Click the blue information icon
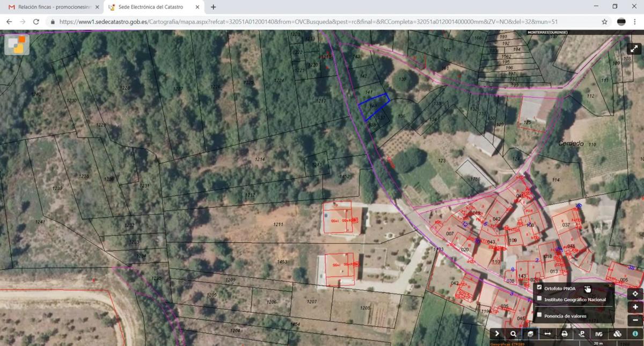Image resolution: width=644 pixels, height=346 pixels. click(635, 334)
